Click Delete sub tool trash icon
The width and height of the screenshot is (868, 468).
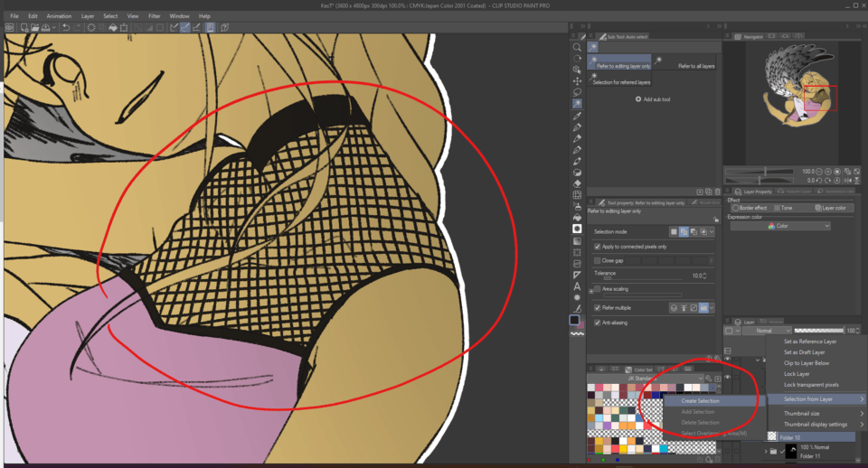coord(717,192)
